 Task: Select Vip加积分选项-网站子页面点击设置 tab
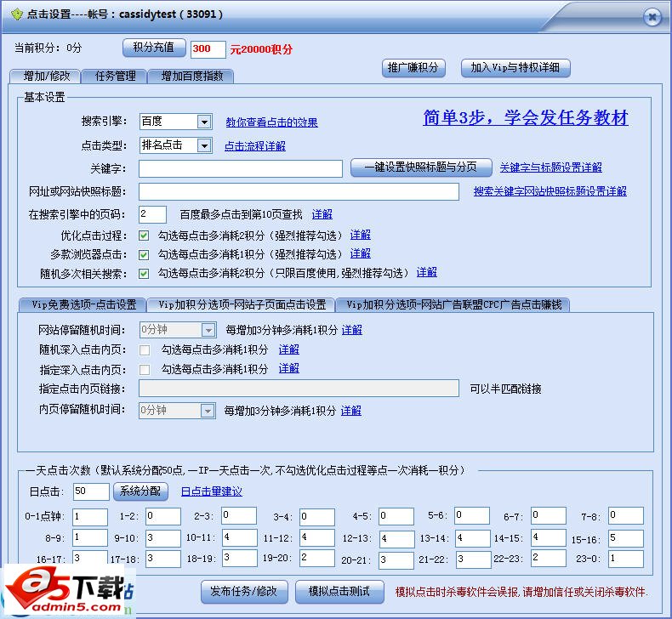pos(242,304)
